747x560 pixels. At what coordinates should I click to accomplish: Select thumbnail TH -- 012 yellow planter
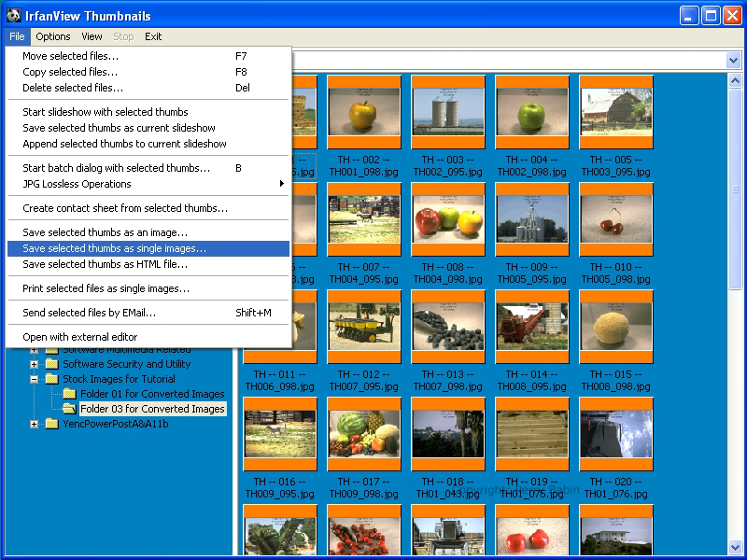click(x=364, y=327)
